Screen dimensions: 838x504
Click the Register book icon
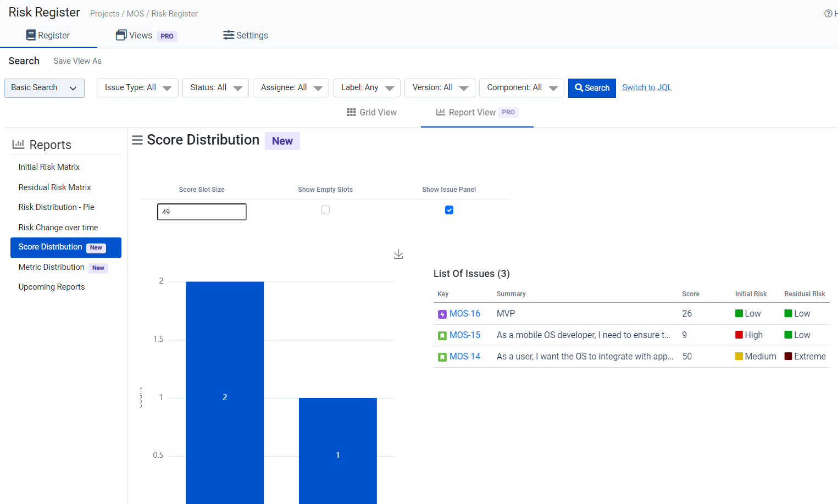point(31,35)
